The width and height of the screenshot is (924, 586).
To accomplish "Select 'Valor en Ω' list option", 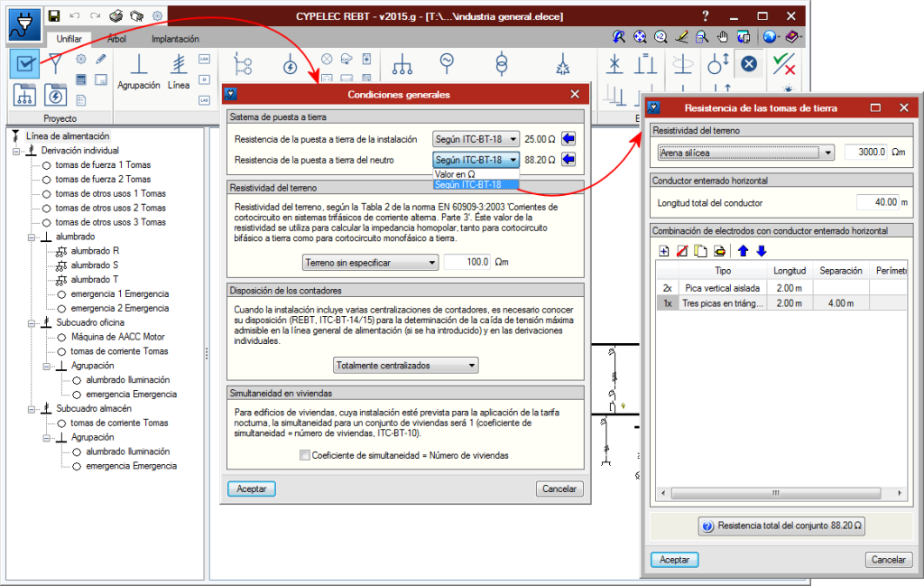I will coord(476,174).
